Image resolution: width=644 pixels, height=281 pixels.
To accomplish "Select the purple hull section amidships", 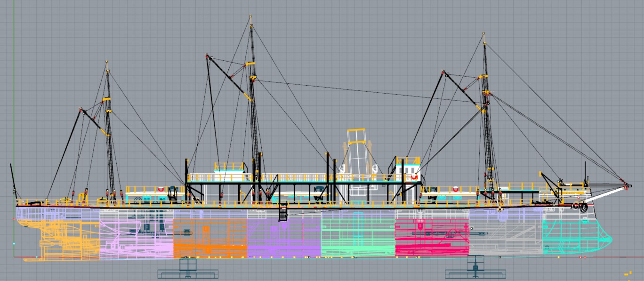I will [284, 238].
